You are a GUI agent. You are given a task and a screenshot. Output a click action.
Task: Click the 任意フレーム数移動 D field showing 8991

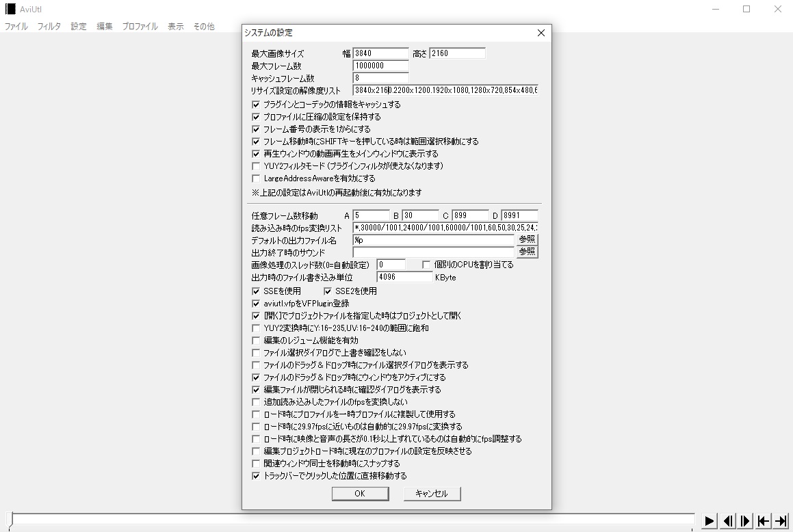519,215
